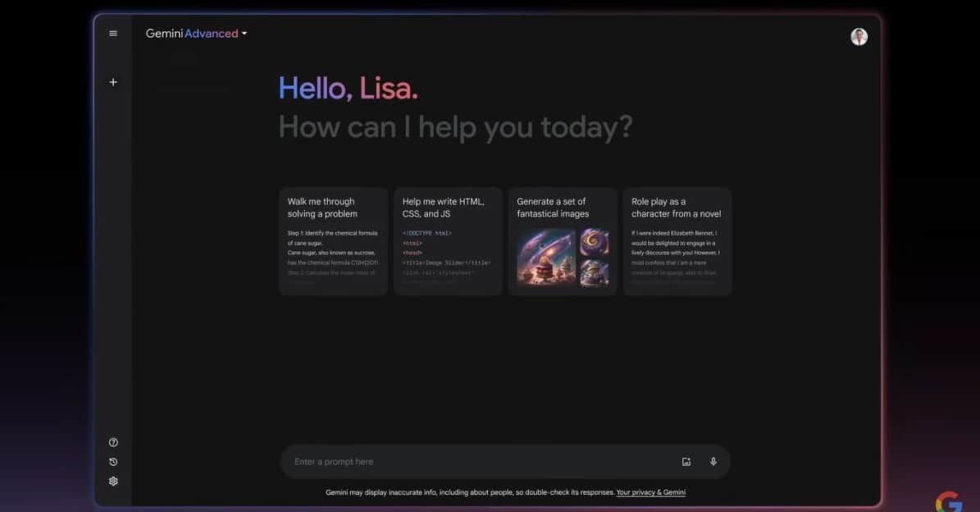980x512 pixels.
Task: Open the hamburger main menu
Action: click(x=113, y=34)
